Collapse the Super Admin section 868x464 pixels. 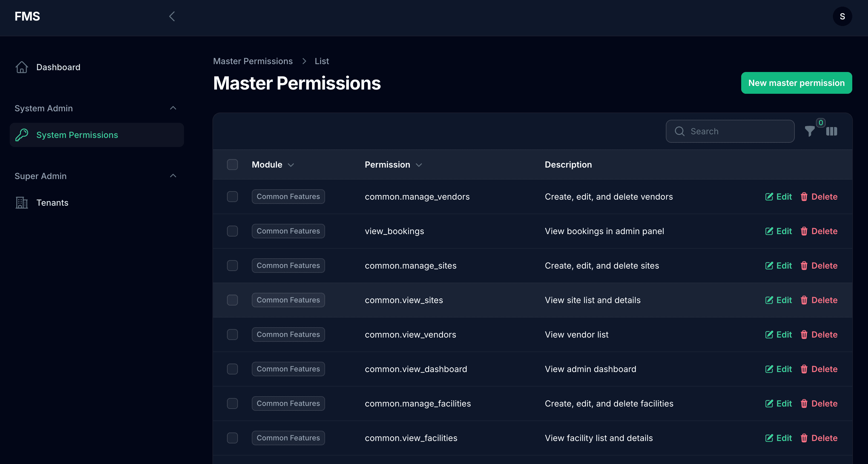(x=173, y=176)
